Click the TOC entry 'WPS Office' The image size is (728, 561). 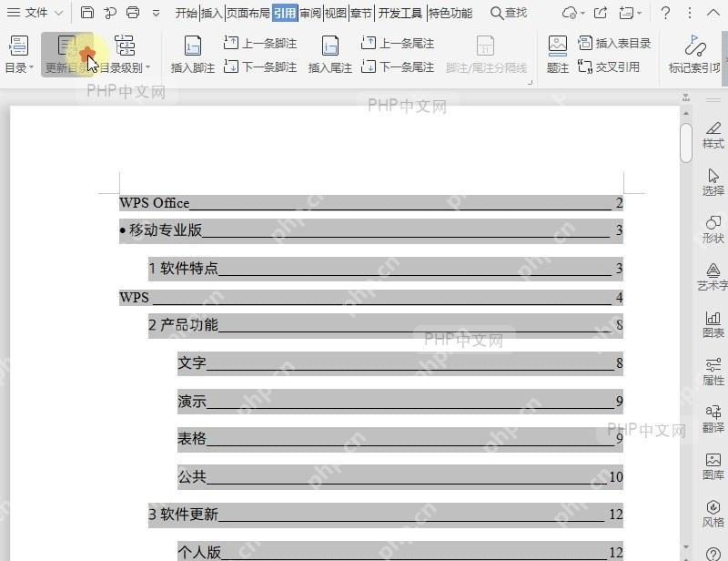[x=371, y=203]
